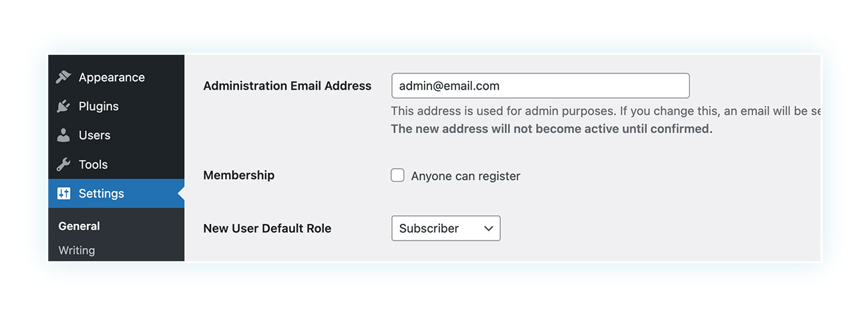This screenshot has height=314, width=868.
Task: Open the Appearance menu label
Action: tap(112, 77)
